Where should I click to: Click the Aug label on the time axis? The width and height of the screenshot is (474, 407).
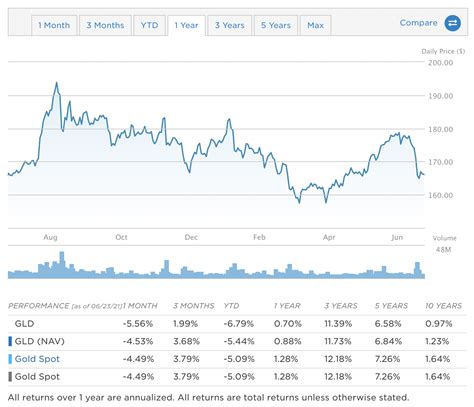click(x=50, y=237)
